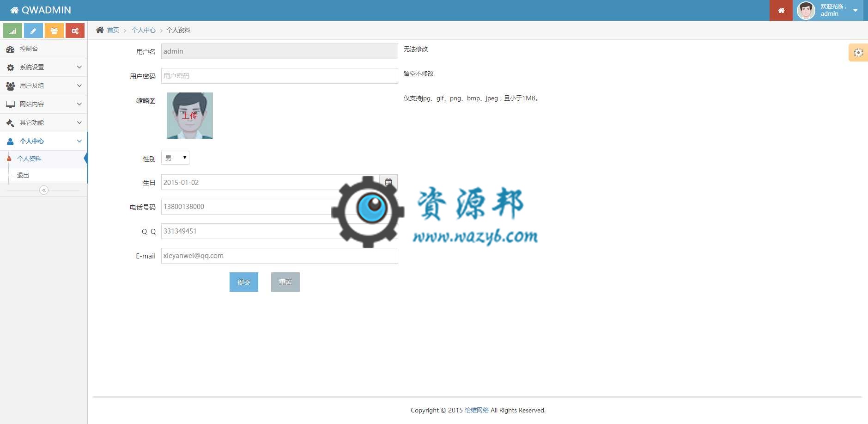Viewport: 868px width, 424px height.
Task: Click the calendar icon beside birthday field
Action: click(x=388, y=182)
